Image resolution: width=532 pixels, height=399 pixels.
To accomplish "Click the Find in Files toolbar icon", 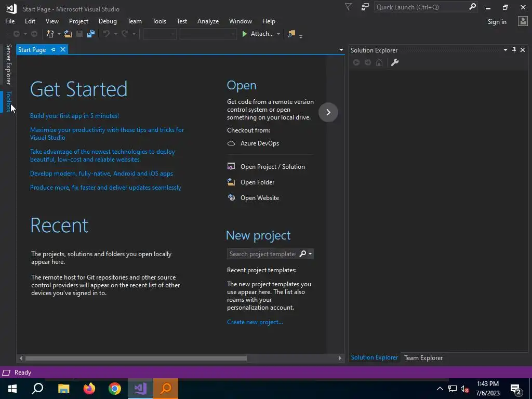I will [x=291, y=34].
